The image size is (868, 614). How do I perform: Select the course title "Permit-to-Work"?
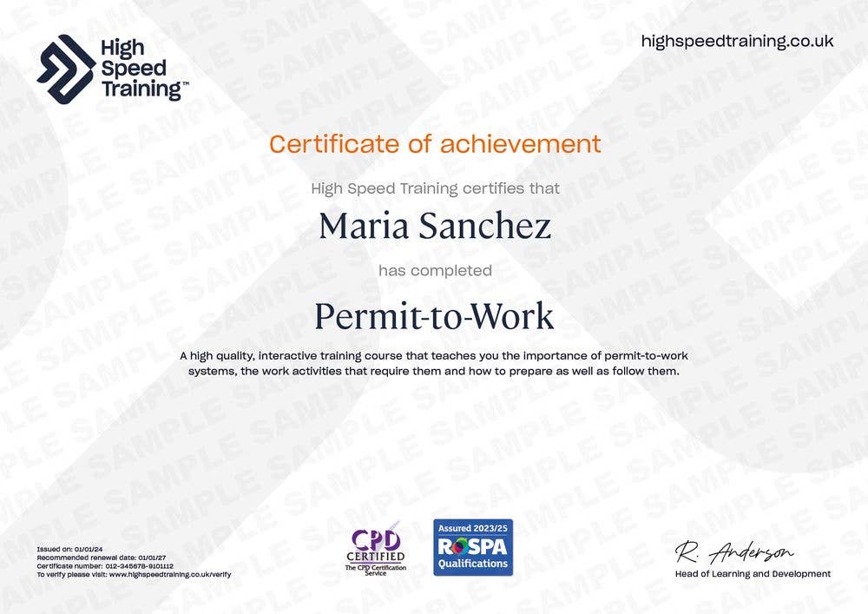435,317
